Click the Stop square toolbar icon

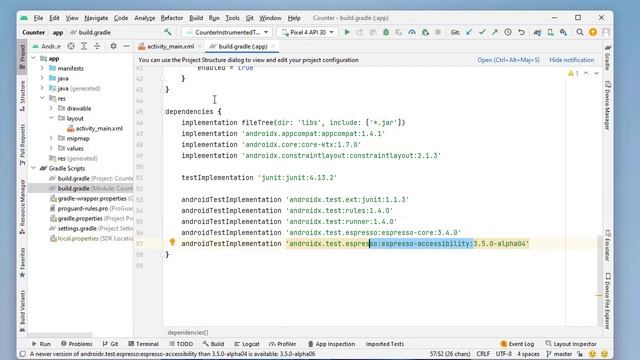[438, 32]
